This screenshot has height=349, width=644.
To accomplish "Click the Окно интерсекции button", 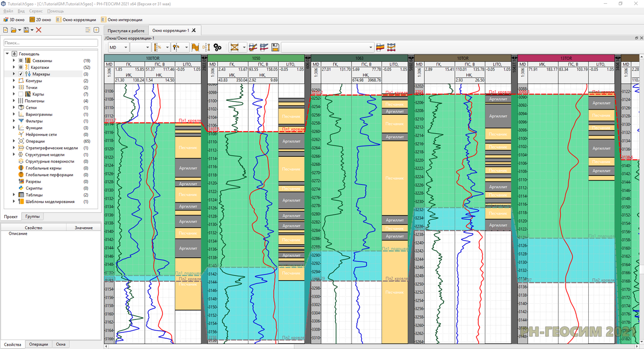I will click(122, 19).
